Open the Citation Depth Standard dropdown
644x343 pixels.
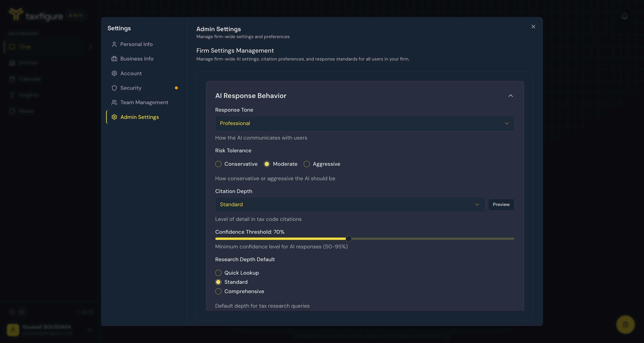pyautogui.click(x=350, y=205)
